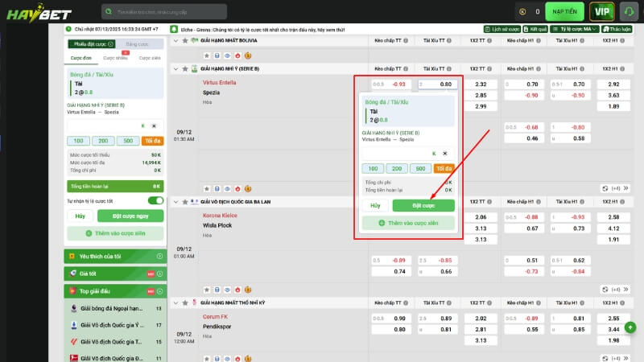Open the Kết quả results button
Screen dimensions: 644x362
point(535,29)
